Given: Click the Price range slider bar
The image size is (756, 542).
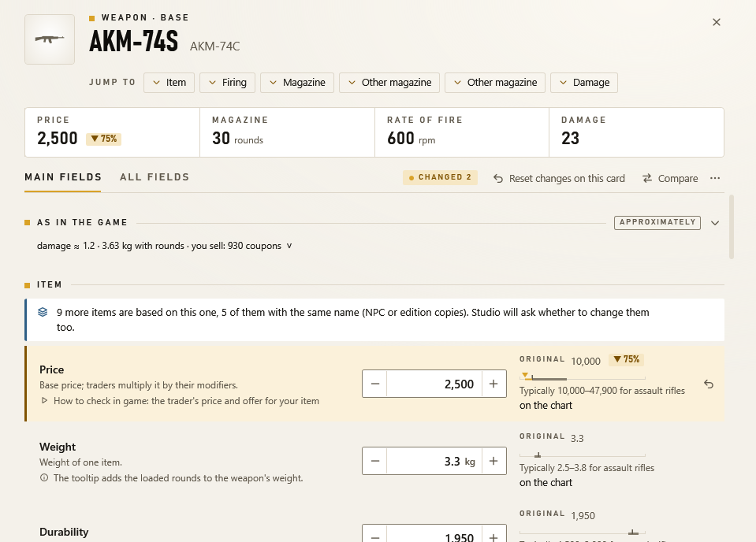Looking at the screenshot, I should (x=582, y=378).
